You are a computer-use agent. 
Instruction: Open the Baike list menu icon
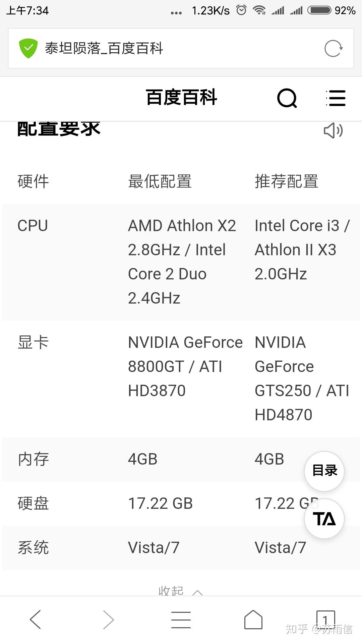(336, 98)
